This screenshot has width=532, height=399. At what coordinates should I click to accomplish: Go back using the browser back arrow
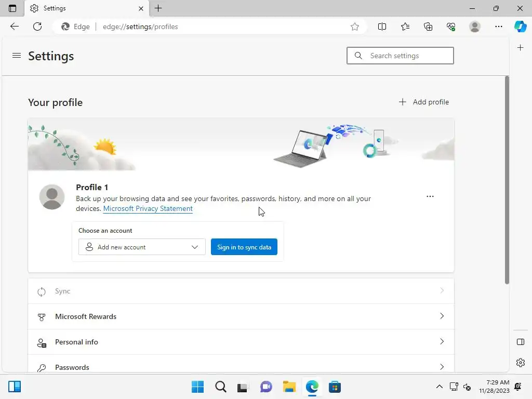(x=14, y=26)
